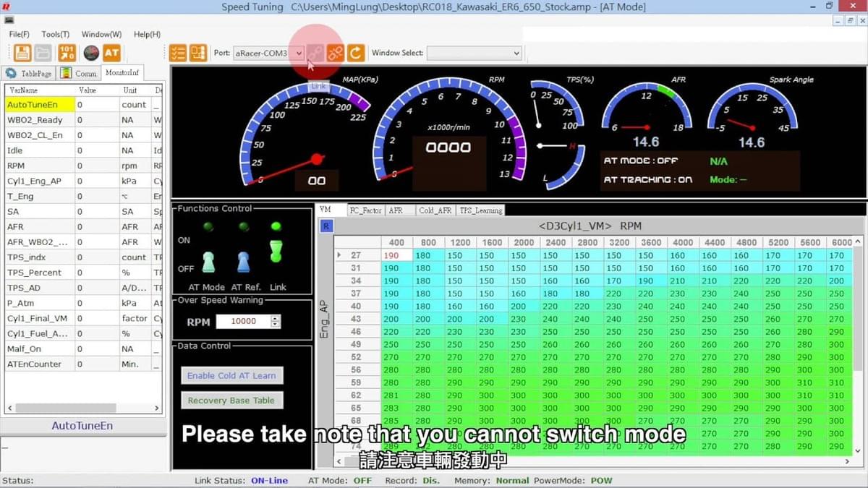Click the table layout toolbar icon

tap(200, 53)
